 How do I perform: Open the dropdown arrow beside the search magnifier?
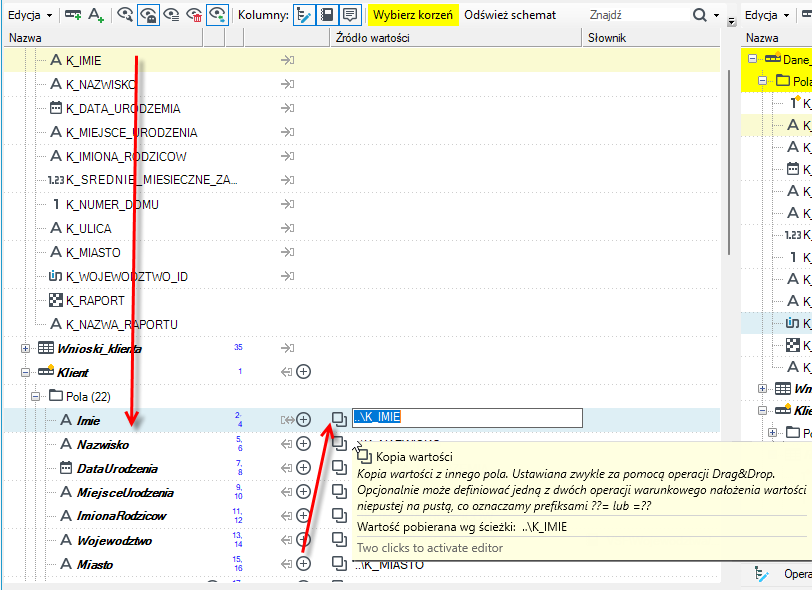pyautogui.click(x=717, y=16)
